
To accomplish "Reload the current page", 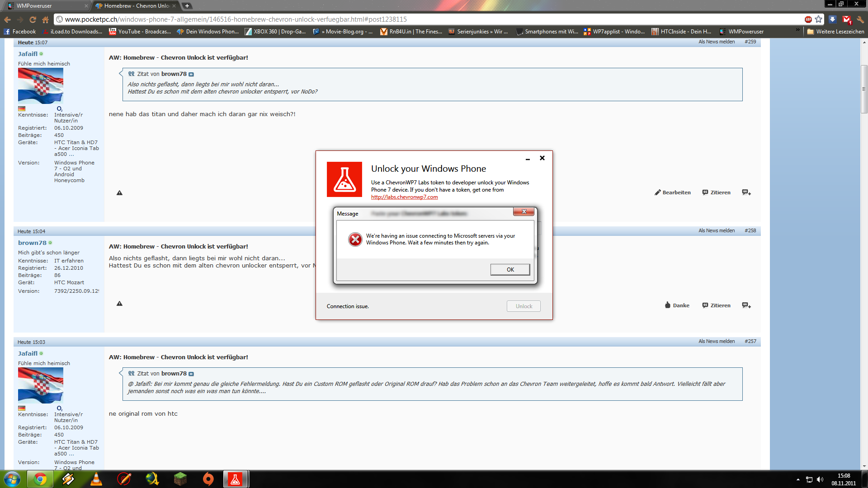I will point(33,19).
